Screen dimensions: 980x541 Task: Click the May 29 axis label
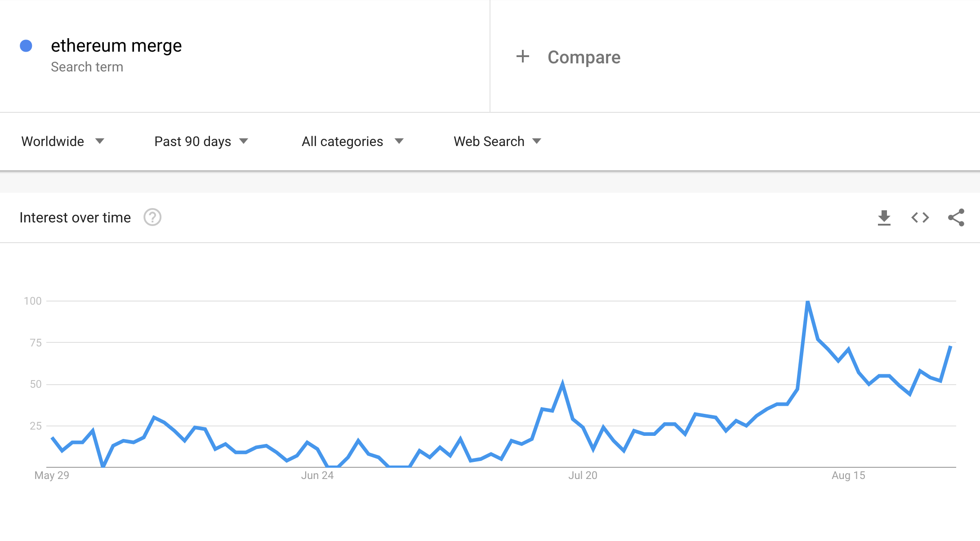pyautogui.click(x=52, y=475)
